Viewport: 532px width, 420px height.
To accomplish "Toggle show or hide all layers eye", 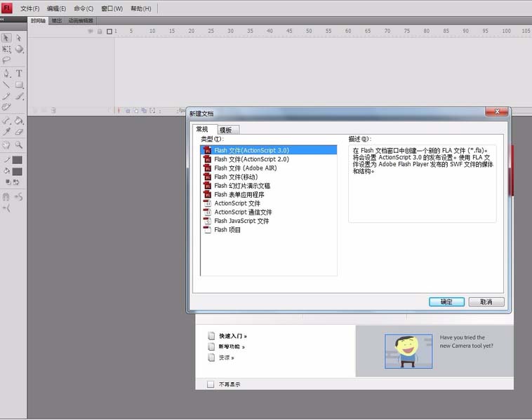I will (x=91, y=31).
